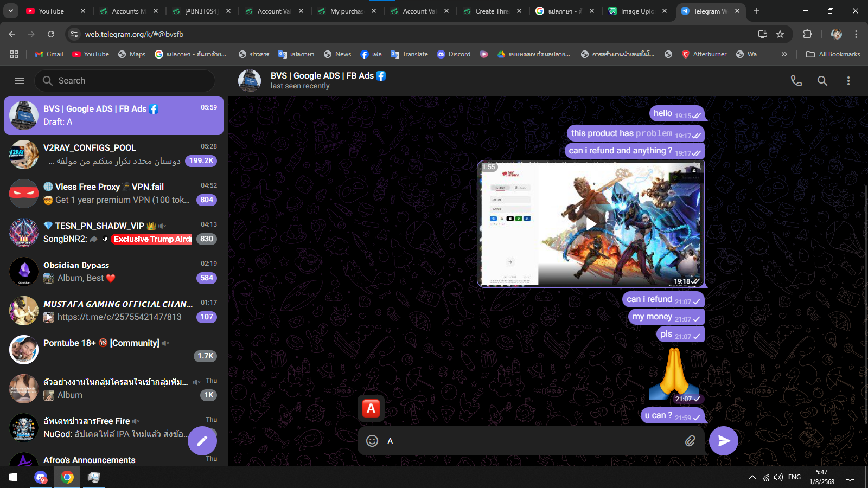
Task: Open the Afterburner bookmark
Action: [x=704, y=54]
